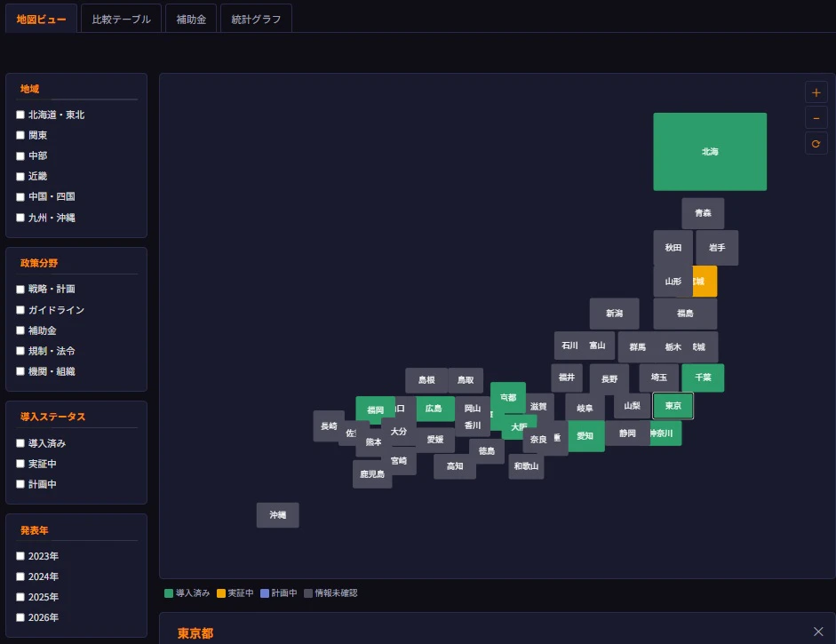Select the 新潟 prefecture tile
The width and height of the screenshot is (836, 644).
point(614,314)
